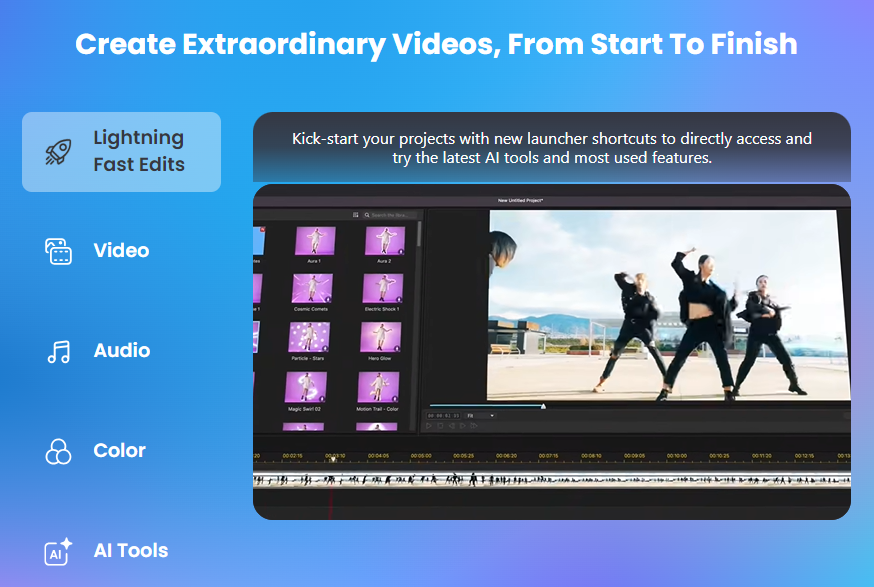Image resolution: width=874 pixels, height=587 pixels.
Task: Click the Stop button under the preview
Action: [440, 425]
